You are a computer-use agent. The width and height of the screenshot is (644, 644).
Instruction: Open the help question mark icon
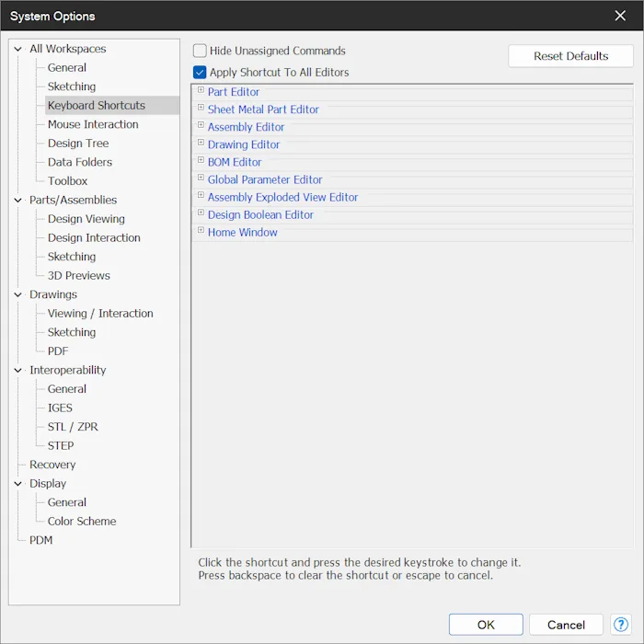click(621, 625)
